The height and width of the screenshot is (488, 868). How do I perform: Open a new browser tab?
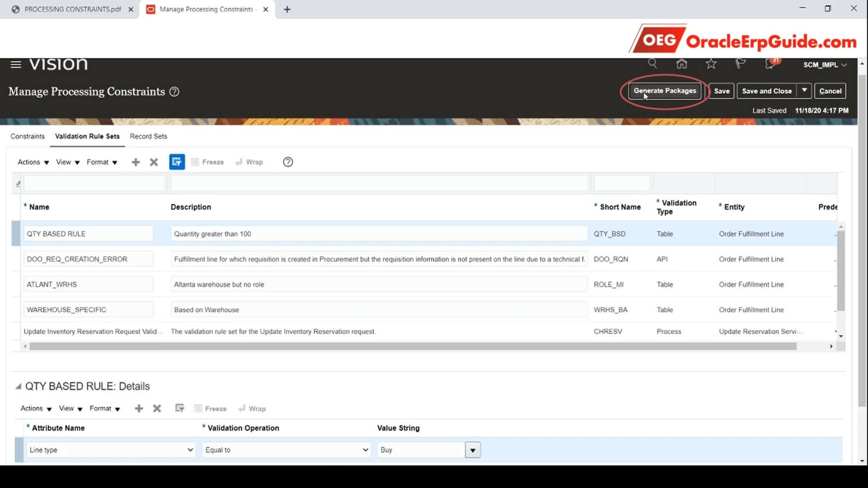[x=287, y=9]
